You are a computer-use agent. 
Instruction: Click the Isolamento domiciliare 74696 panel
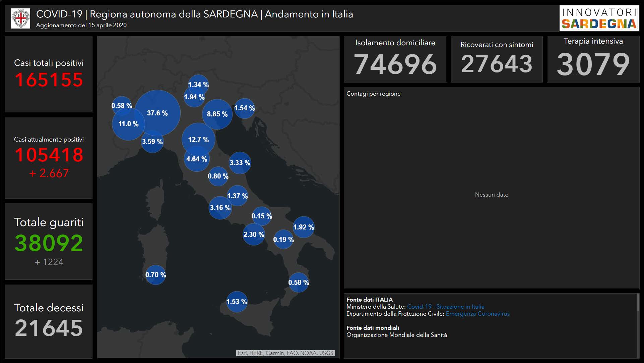(x=395, y=59)
